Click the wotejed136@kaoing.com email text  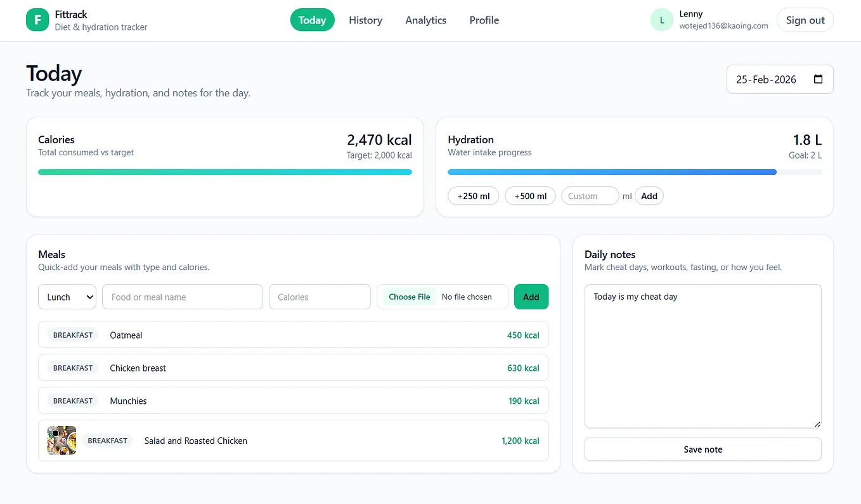[x=723, y=26]
